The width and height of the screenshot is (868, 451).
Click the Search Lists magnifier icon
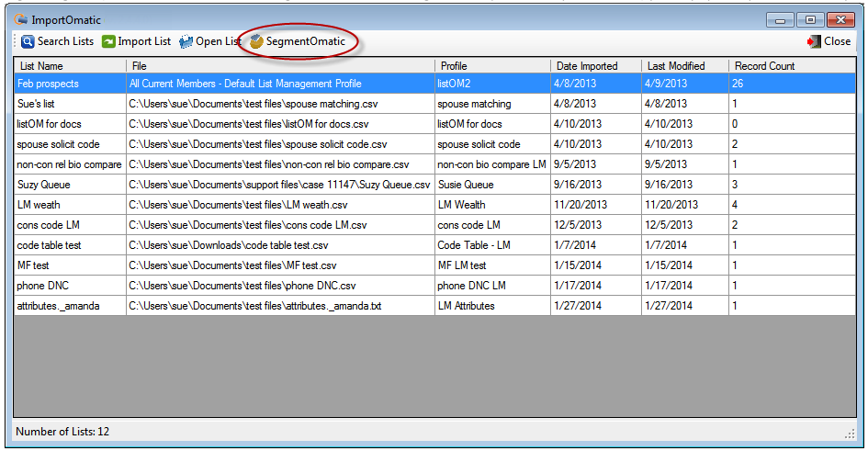28,41
